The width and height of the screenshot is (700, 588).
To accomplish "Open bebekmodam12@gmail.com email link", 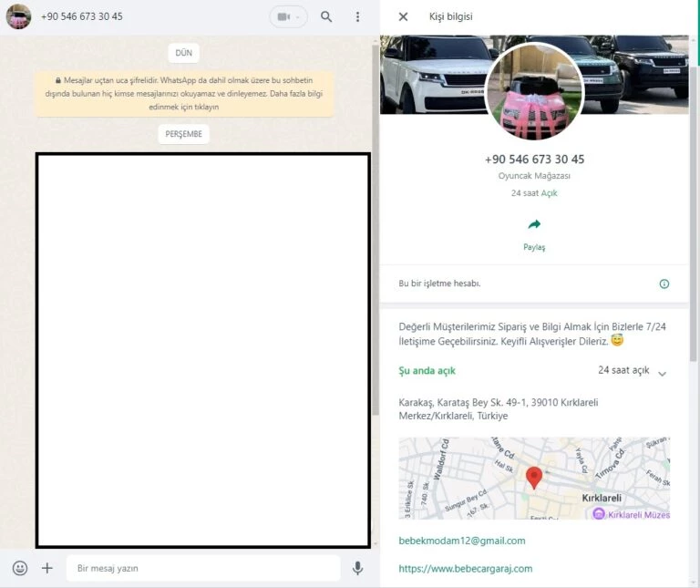I will 462,541.
